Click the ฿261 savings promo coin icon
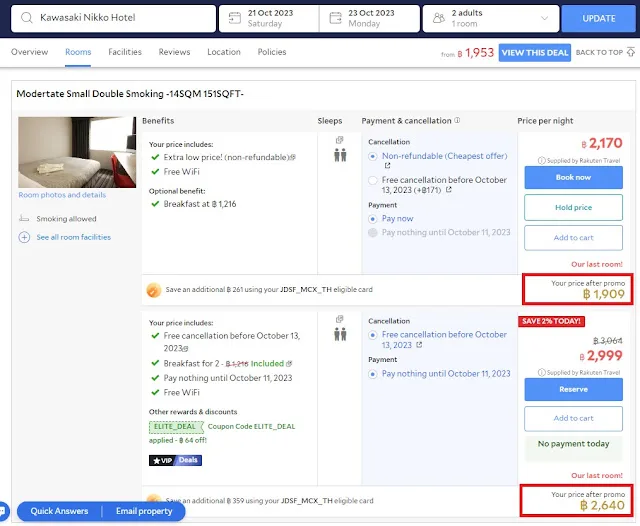 click(x=153, y=290)
